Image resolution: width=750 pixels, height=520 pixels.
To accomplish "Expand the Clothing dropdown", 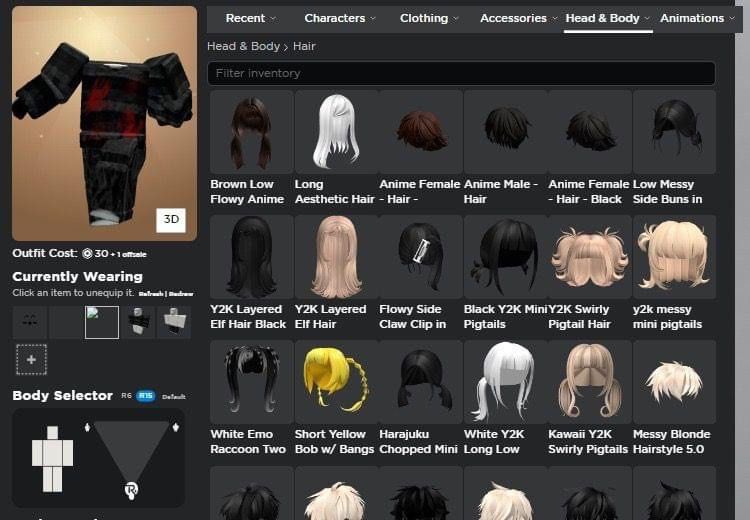I will click(430, 18).
